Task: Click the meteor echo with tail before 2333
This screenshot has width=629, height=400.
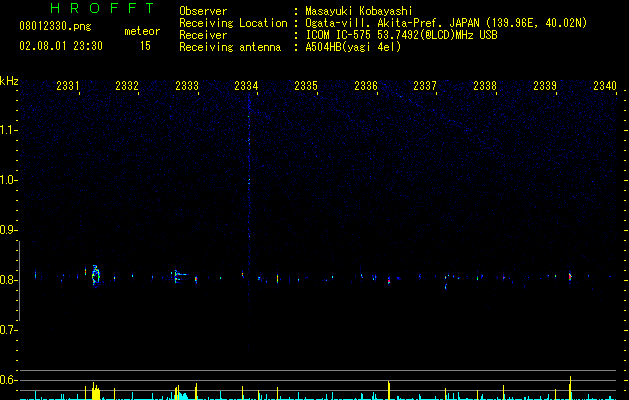Action: (179, 276)
